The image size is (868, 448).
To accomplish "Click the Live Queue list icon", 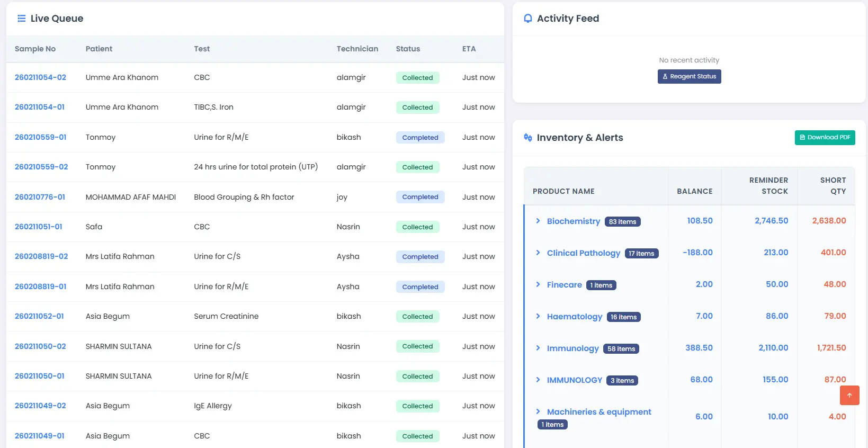I will 21,19.
